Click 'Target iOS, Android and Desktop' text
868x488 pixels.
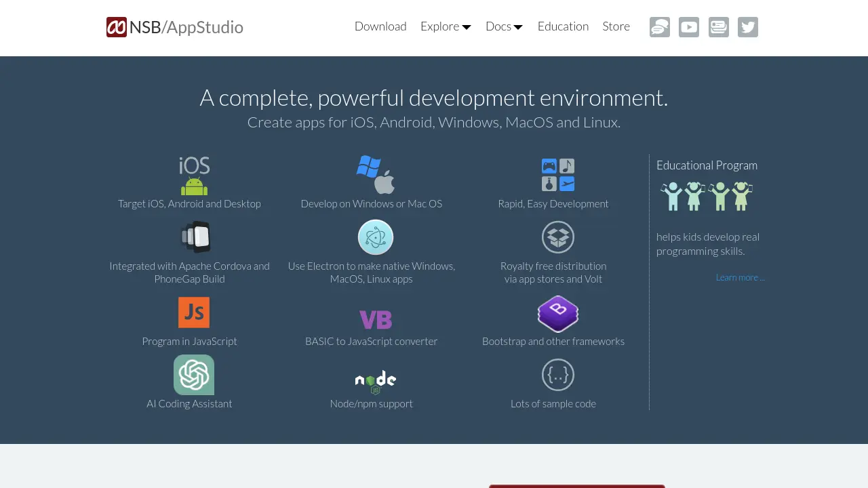coord(189,204)
